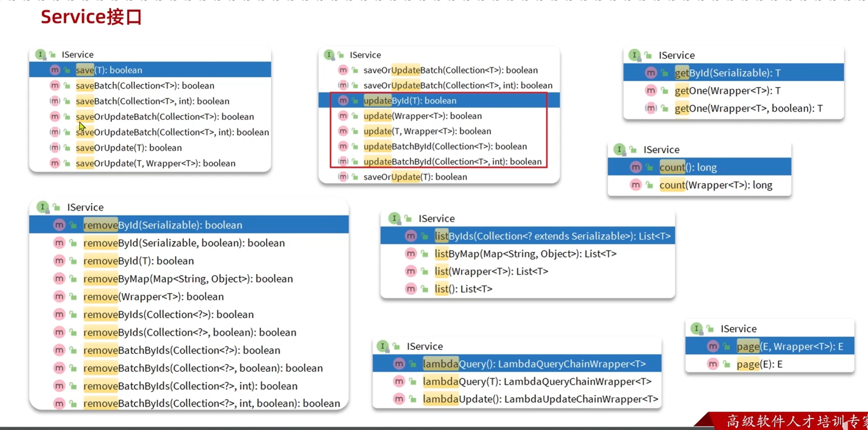Select list(): List<T> method

[463, 289]
